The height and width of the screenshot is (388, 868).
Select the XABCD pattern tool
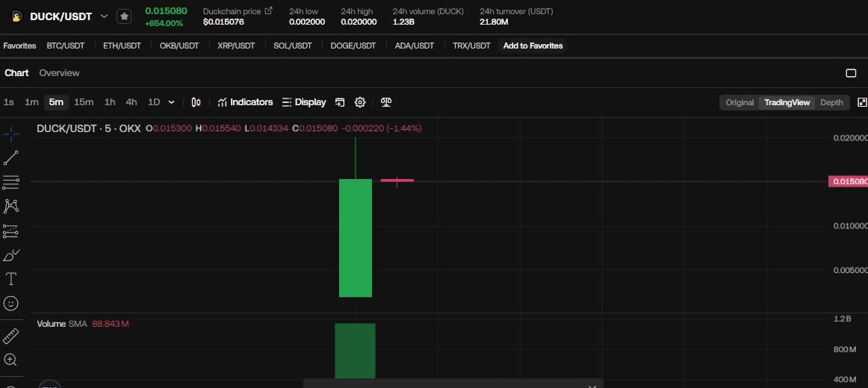[x=11, y=206]
